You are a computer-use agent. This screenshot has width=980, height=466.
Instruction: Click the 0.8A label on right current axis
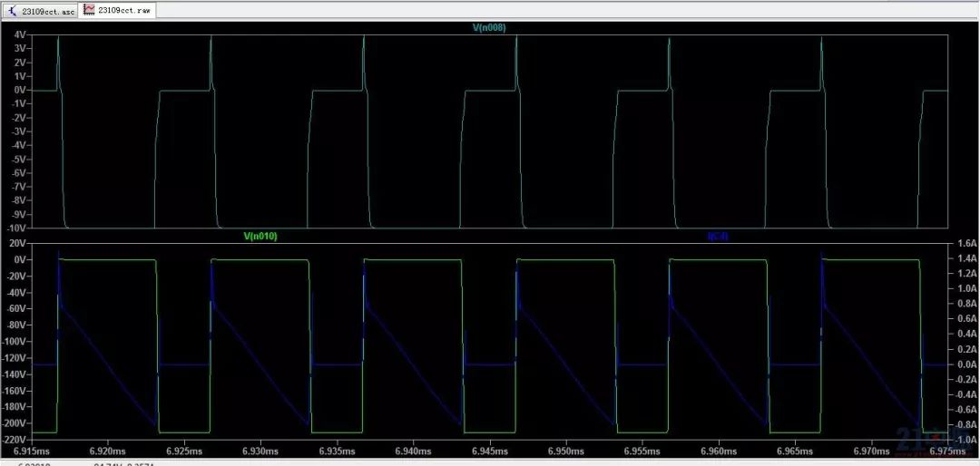tap(965, 304)
